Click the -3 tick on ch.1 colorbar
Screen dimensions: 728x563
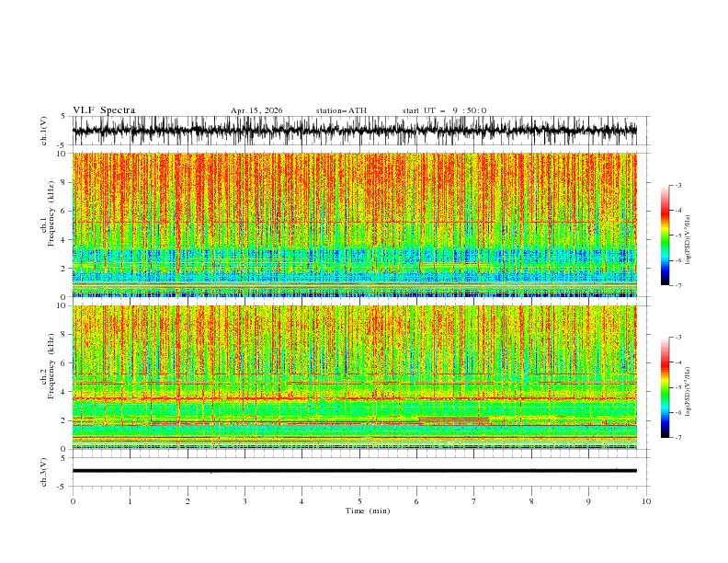(x=677, y=185)
